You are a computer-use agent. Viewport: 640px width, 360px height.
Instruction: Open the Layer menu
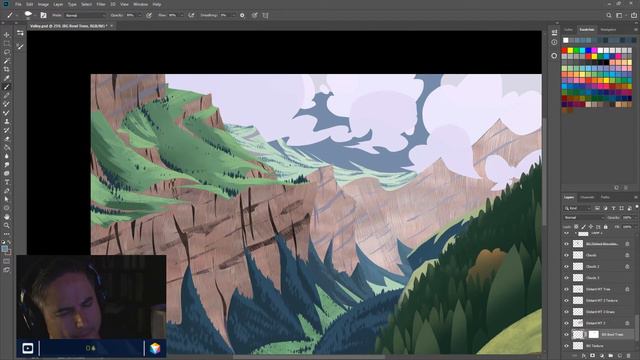click(x=58, y=4)
